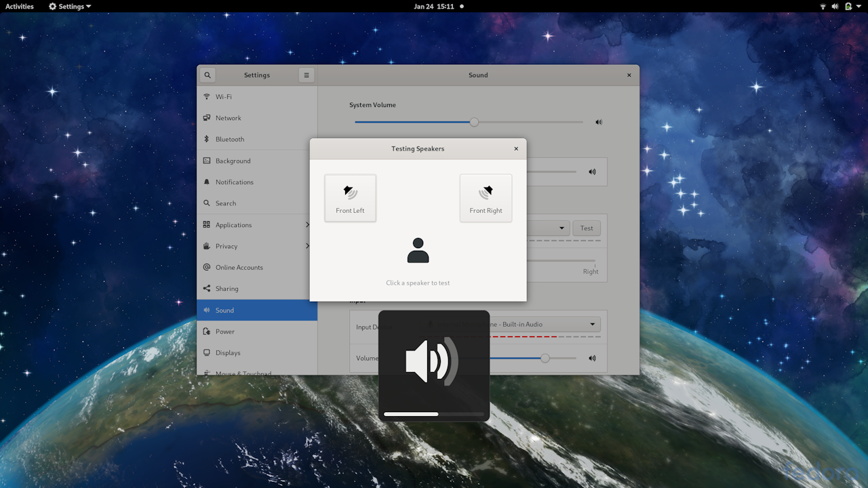This screenshot has width=868, height=488.
Task: Click the Bluetooth sidebar icon
Action: tap(207, 139)
